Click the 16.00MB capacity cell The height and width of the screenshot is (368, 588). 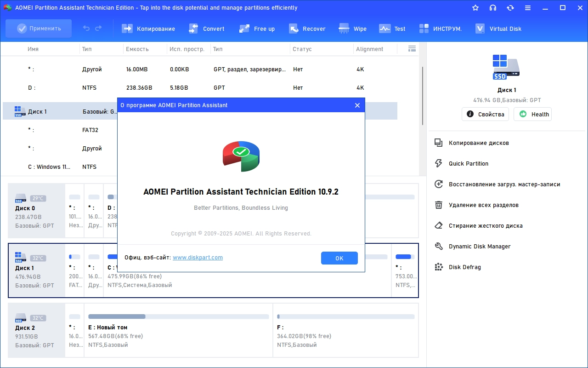(x=137, y=69)
